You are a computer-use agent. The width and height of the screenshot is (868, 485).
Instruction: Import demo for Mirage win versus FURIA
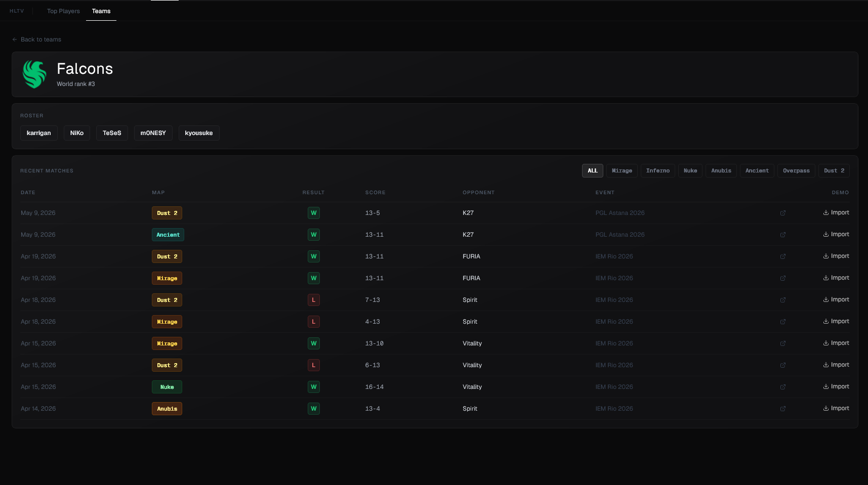coord(836,278)
